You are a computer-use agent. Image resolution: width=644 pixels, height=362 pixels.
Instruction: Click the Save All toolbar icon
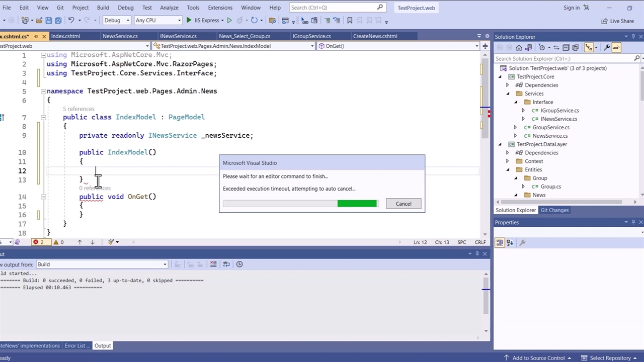pos(58,21)
